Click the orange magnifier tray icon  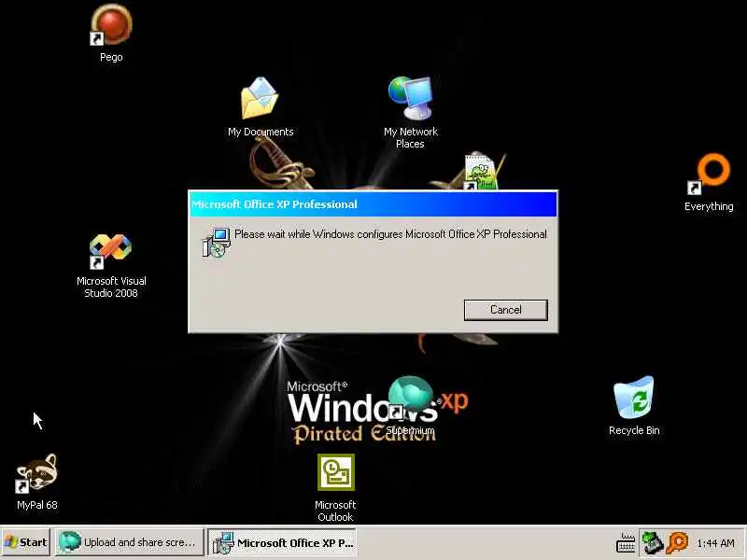click(x=677, y=543)
